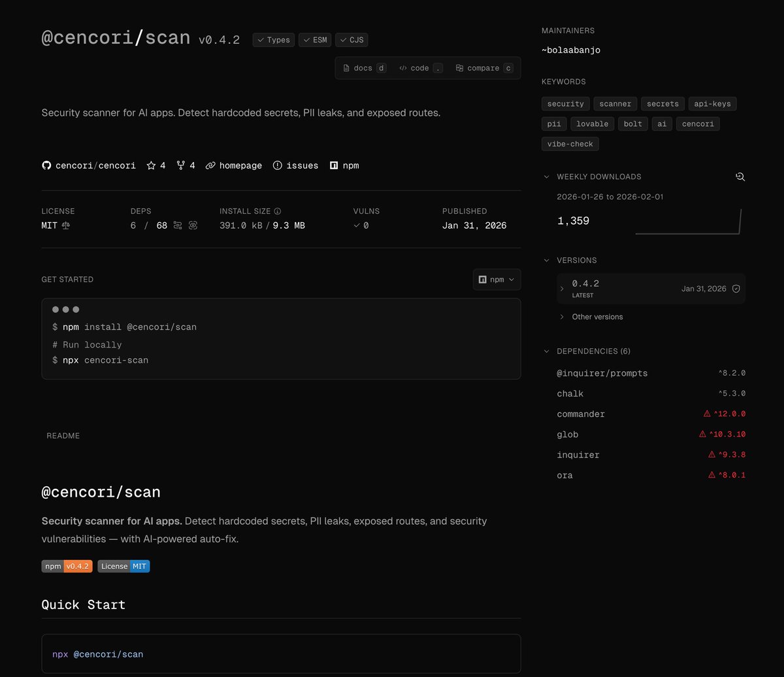Select the scanner keyword tag
Image resolution: width=784 pixels, height=677 pixels.
(x=615, y=103)
